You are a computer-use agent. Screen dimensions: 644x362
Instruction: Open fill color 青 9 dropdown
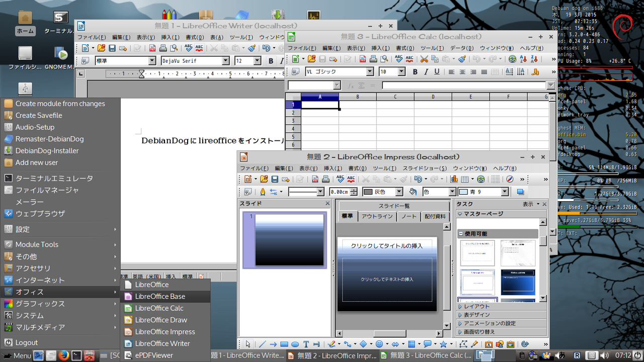[505, 192]
